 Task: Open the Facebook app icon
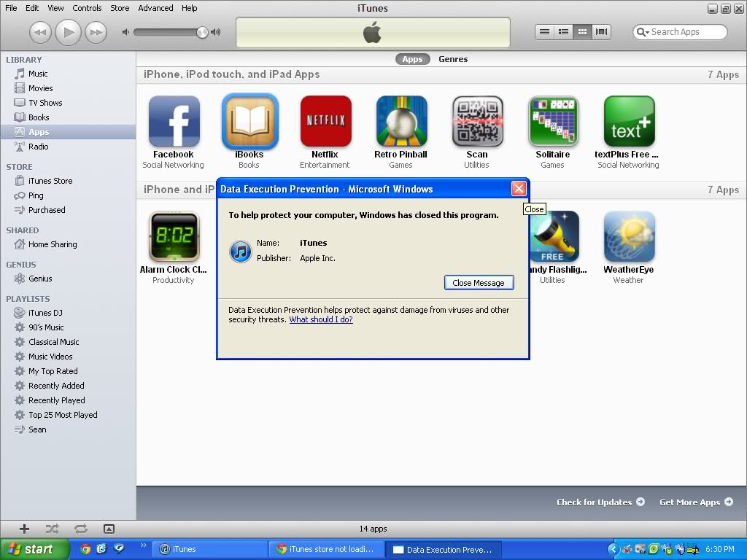tap(174, 121)
